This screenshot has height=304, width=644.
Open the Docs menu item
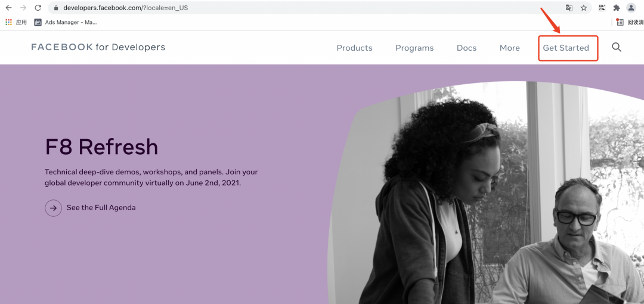(x=466, y=48)
